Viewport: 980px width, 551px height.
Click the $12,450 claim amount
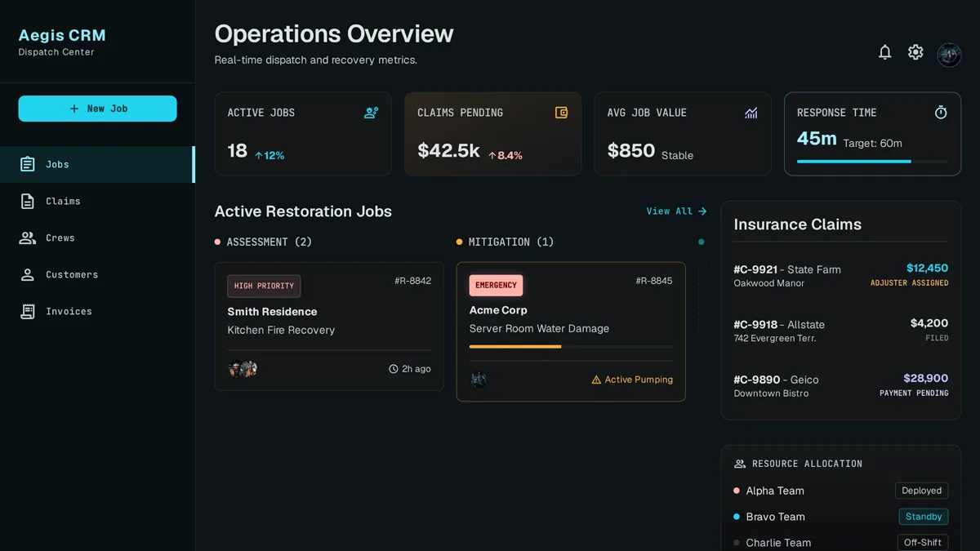coord(927,268)
